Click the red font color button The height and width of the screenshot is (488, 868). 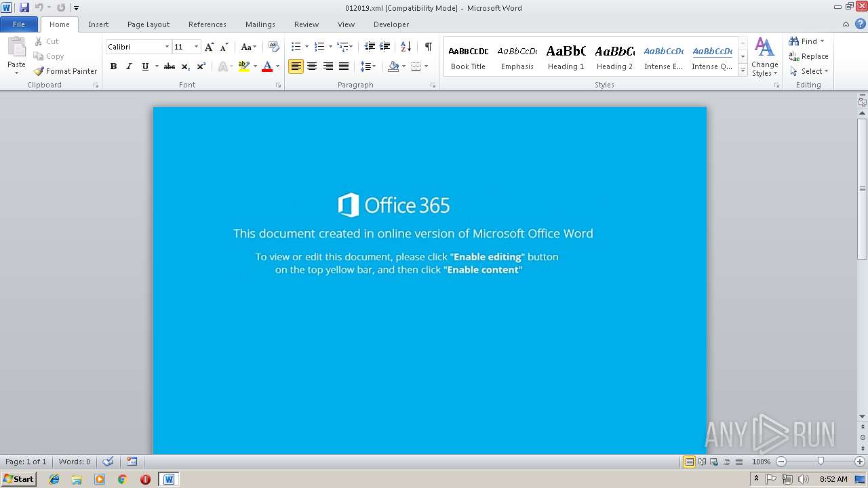pos(267,66)
